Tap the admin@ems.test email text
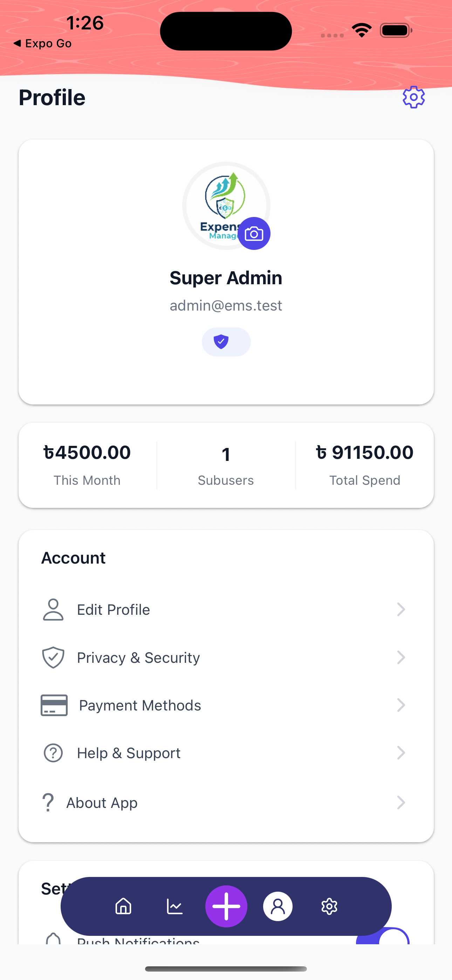 tap(226, 306)
